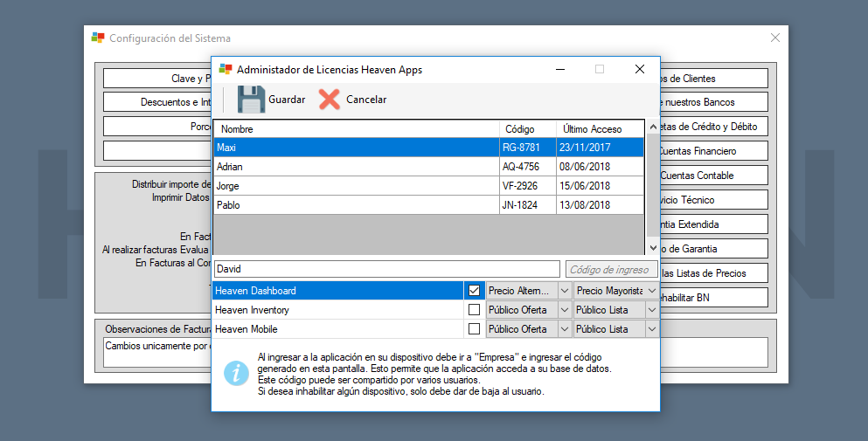Screen dimensions: 868x441
Task: Click the nuestros Bancos button in Configuración window
Action: tap(713, 102)
